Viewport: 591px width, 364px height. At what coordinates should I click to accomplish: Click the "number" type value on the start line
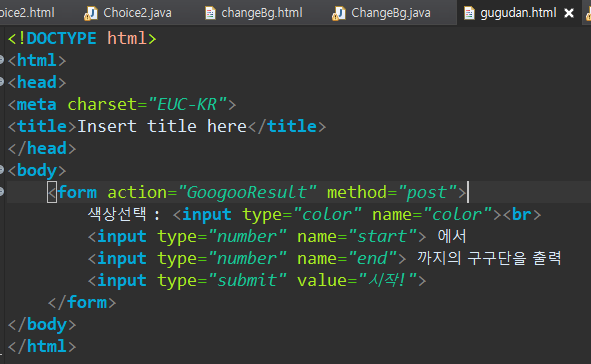[247, 237]
